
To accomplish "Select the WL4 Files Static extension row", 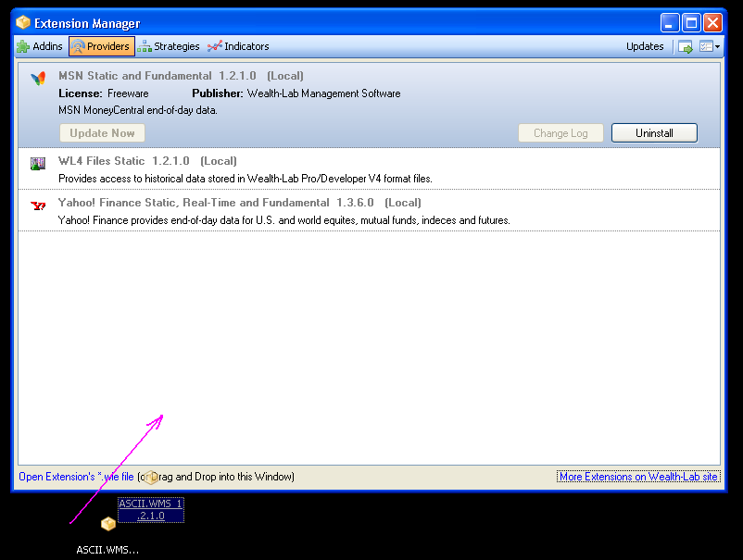I will click(x=371, y=169).
